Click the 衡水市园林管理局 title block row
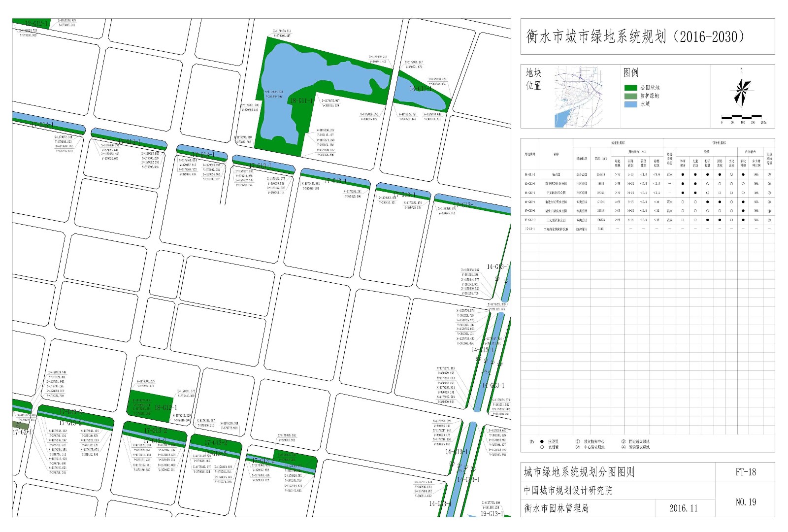 click(x=556, y=508)
